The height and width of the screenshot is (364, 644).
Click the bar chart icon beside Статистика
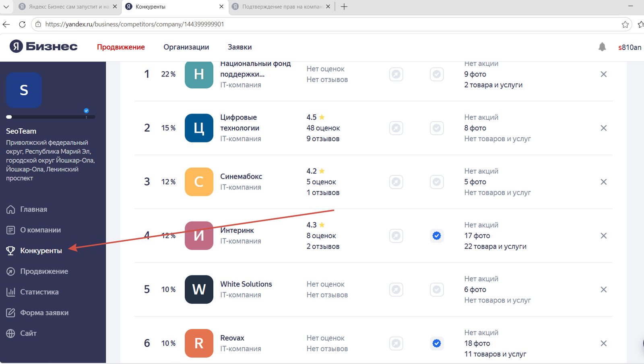(10, 292)
